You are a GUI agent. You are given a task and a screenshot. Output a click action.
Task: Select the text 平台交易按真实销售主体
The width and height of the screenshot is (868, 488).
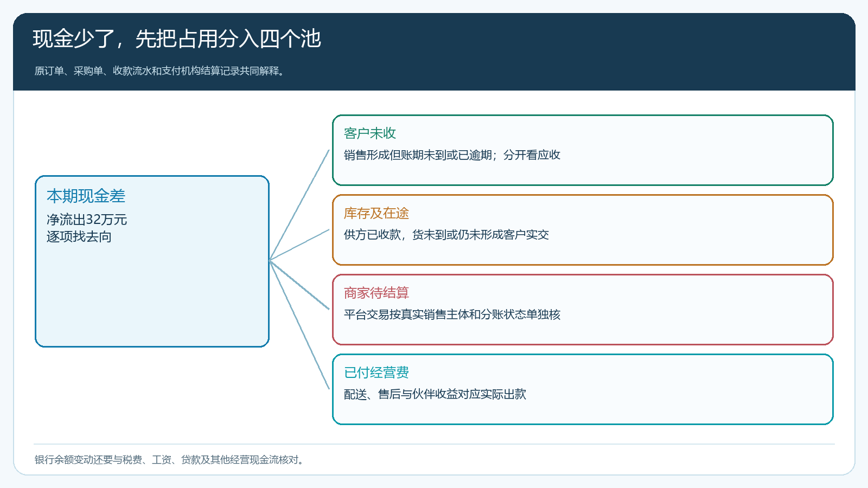coord(406,314)
